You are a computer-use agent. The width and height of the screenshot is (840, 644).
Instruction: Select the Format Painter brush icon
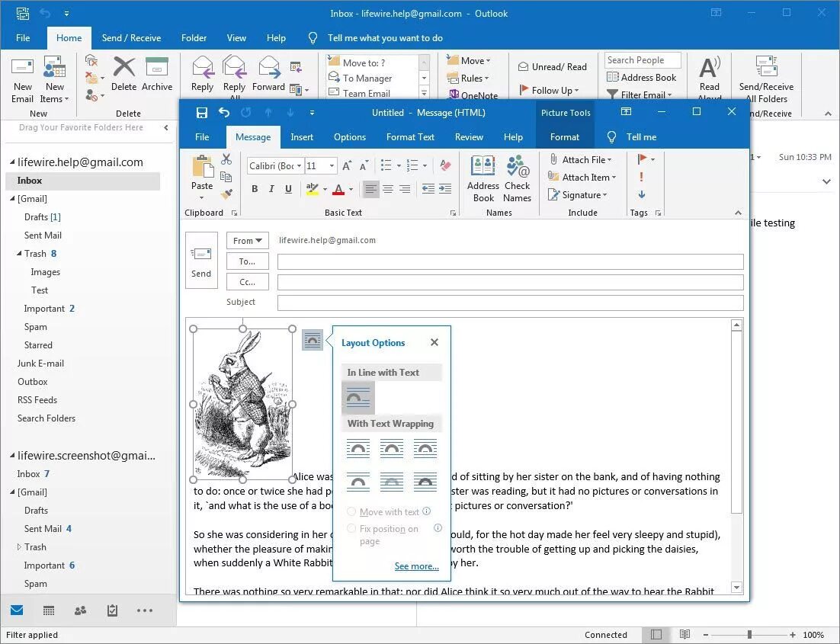tap(226, 194)
